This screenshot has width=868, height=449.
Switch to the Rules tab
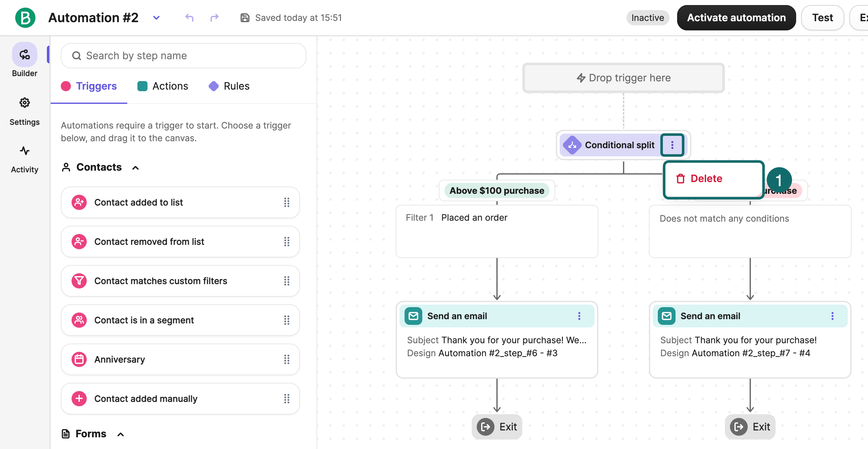[x=229, y=86]
